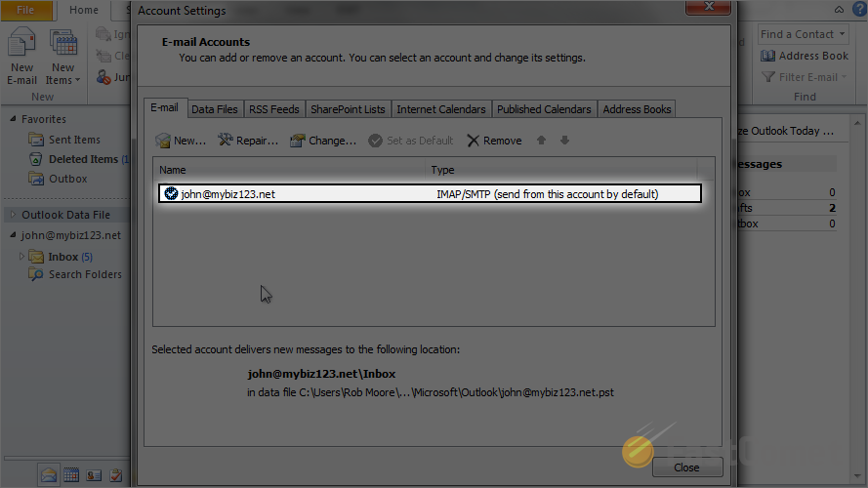Open the New Items ribbon icon

pos(62,43)
